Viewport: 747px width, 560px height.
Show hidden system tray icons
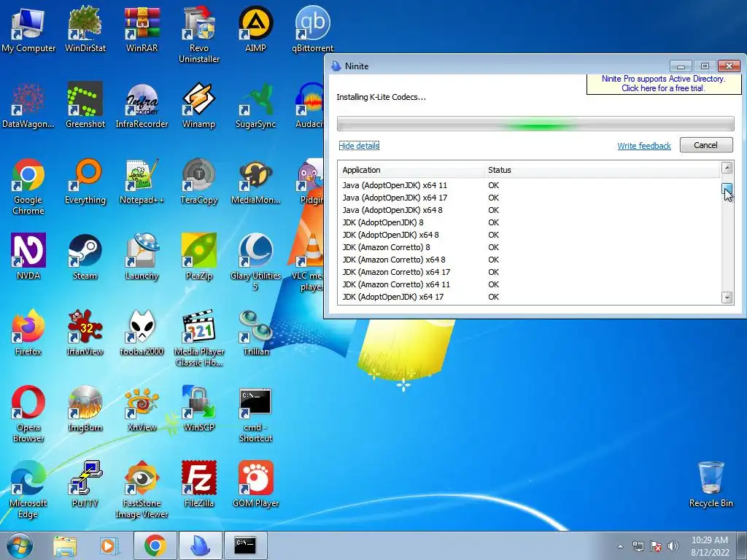pos(620,546)
